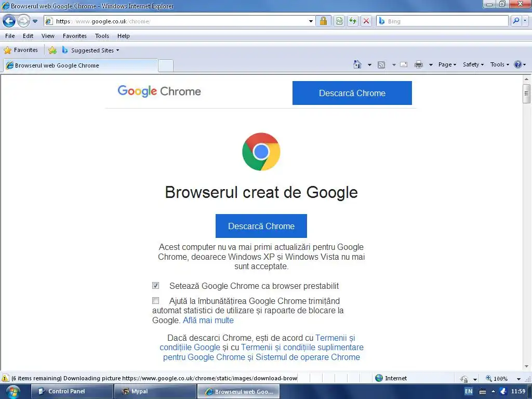The width and height of the screenshot is (532, 399).
Task: Go back with the Back arrow button
Action: (x=9, y=21)
